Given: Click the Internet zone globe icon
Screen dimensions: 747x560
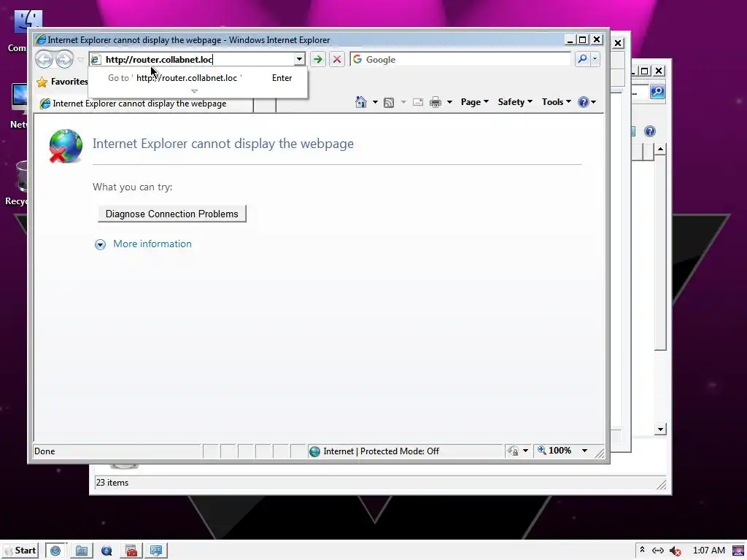Looking at the screenshot, I should 314,451.
